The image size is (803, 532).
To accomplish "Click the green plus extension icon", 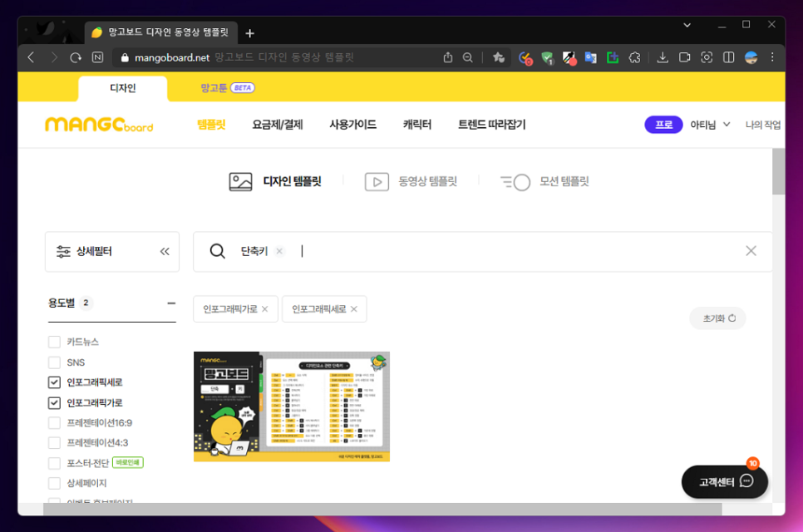I will tap(613, 58).
